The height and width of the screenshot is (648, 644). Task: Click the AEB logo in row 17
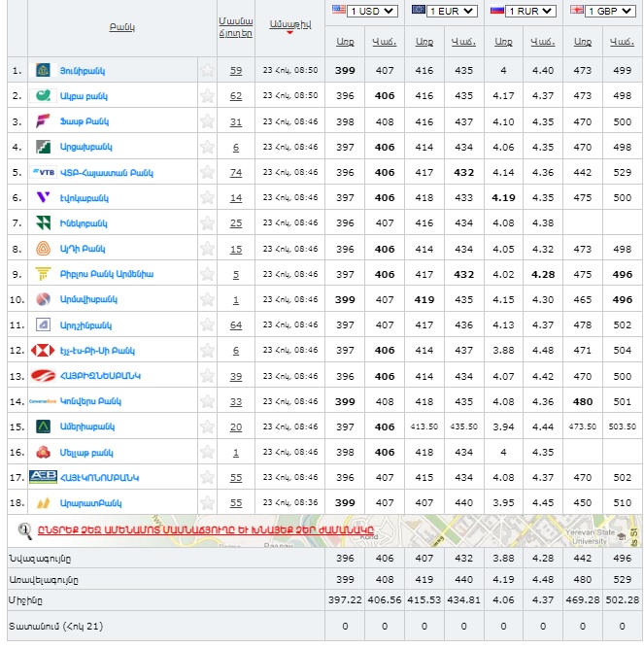pyautogui.click(x=43, y=477)
